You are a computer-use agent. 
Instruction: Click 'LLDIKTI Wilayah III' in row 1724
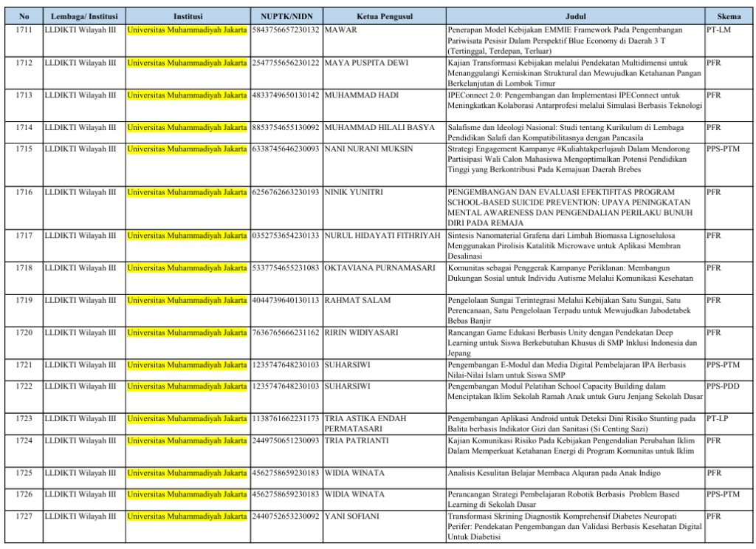click(80, 440)
